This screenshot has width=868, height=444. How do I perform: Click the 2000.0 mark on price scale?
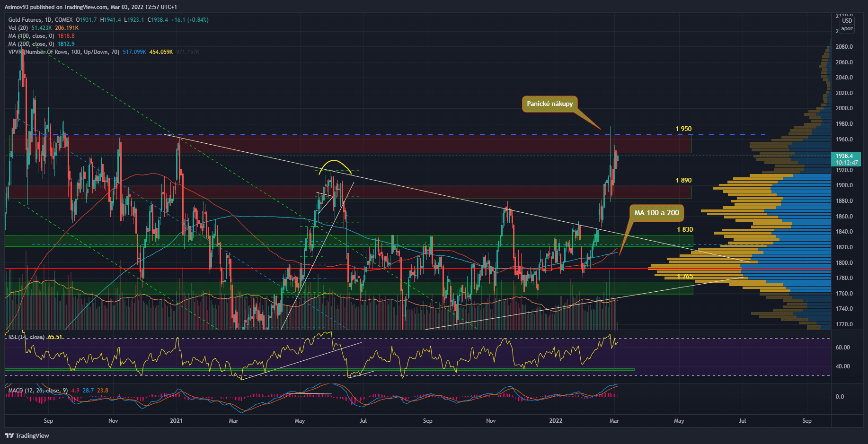[844, 108]
